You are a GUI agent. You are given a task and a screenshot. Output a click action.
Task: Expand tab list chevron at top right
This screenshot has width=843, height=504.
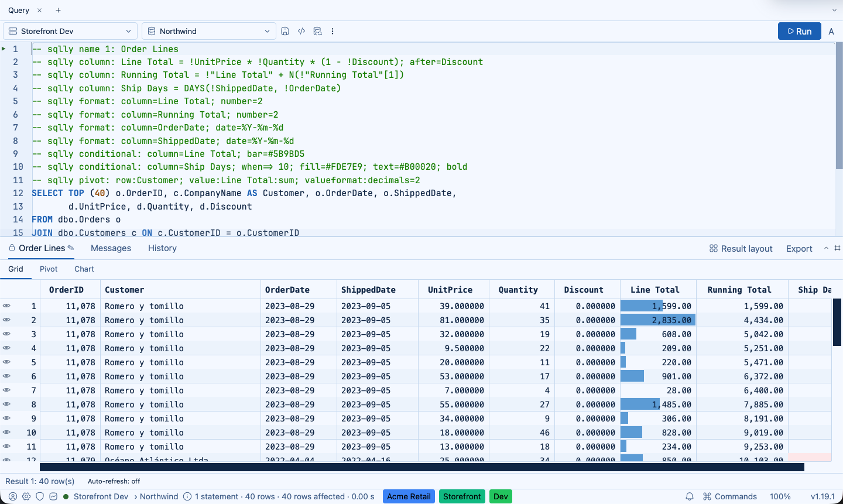pyautogui.click(x=834, y=11)
